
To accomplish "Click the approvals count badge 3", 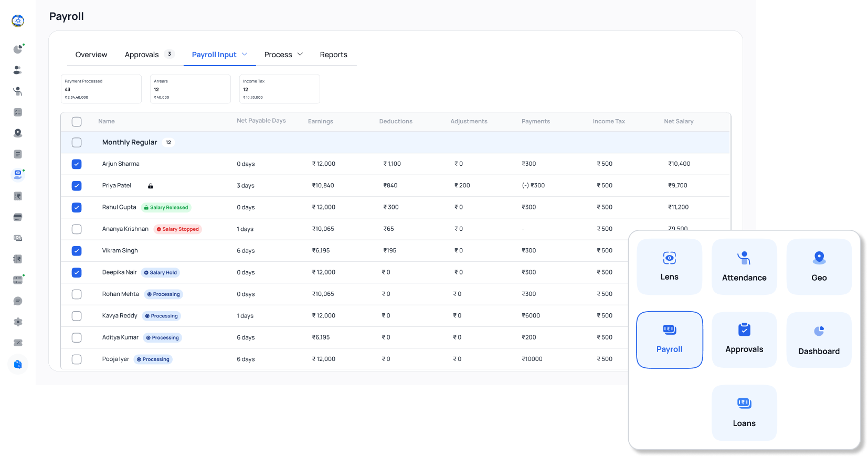I will (169, 54).
